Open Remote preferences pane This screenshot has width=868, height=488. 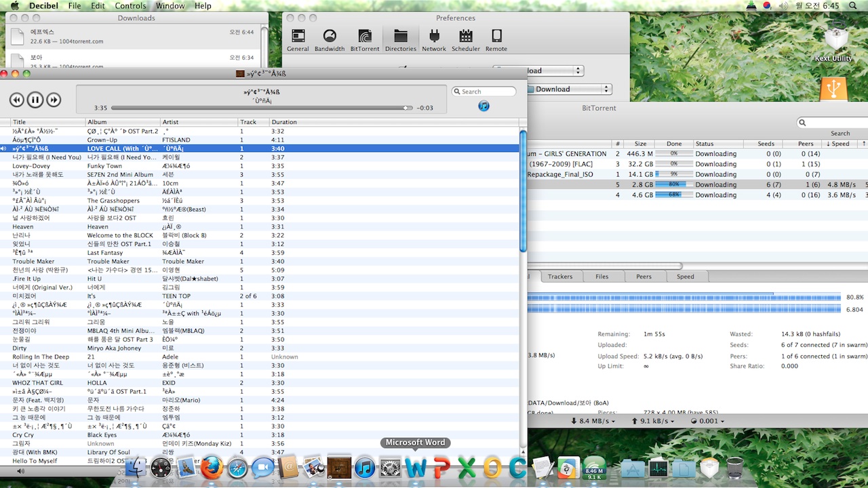coord(496,40)
